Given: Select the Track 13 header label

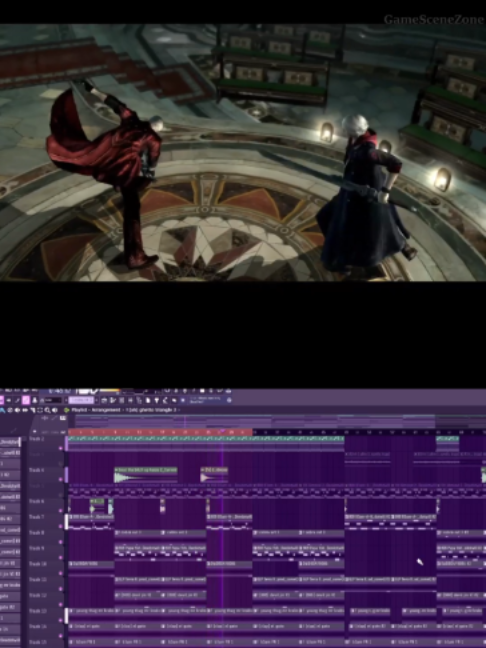Looking at the screenshot, I should (37, 611).
